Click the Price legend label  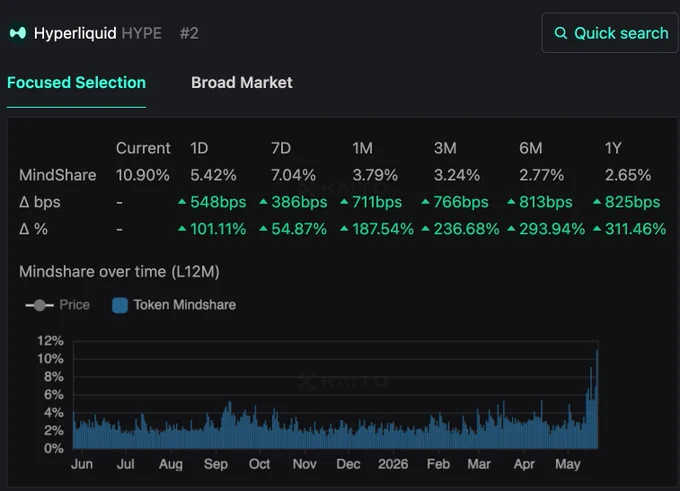(75, 305)
